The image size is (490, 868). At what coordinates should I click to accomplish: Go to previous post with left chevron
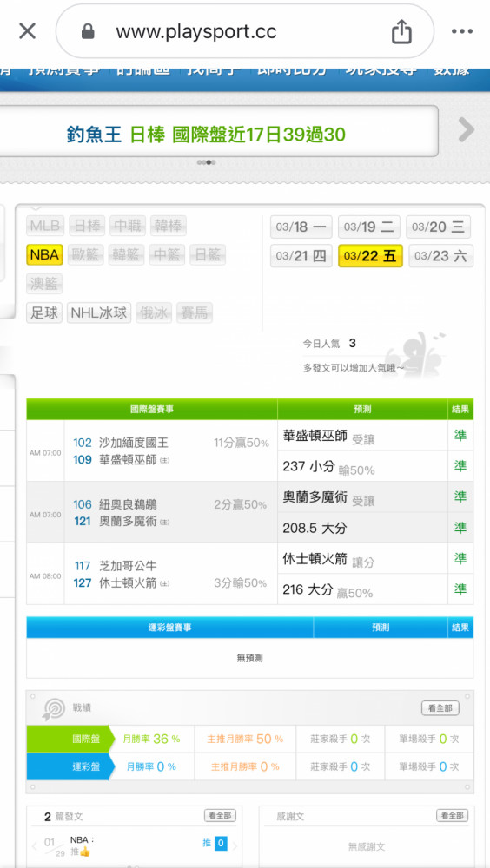35,845
